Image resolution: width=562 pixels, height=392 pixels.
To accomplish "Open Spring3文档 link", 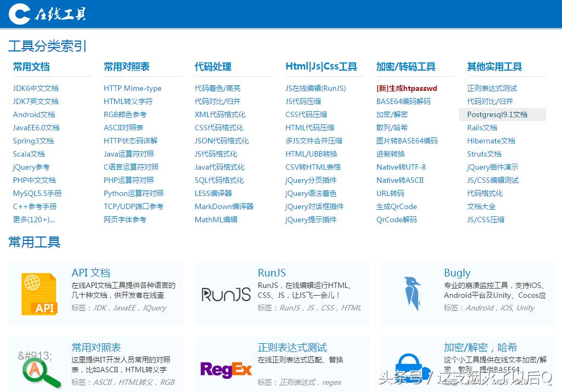I will [33, 141].
